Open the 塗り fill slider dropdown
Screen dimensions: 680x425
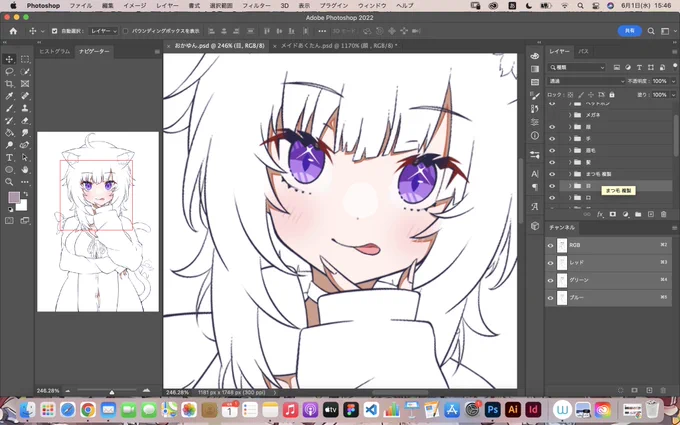click(673, 95)
